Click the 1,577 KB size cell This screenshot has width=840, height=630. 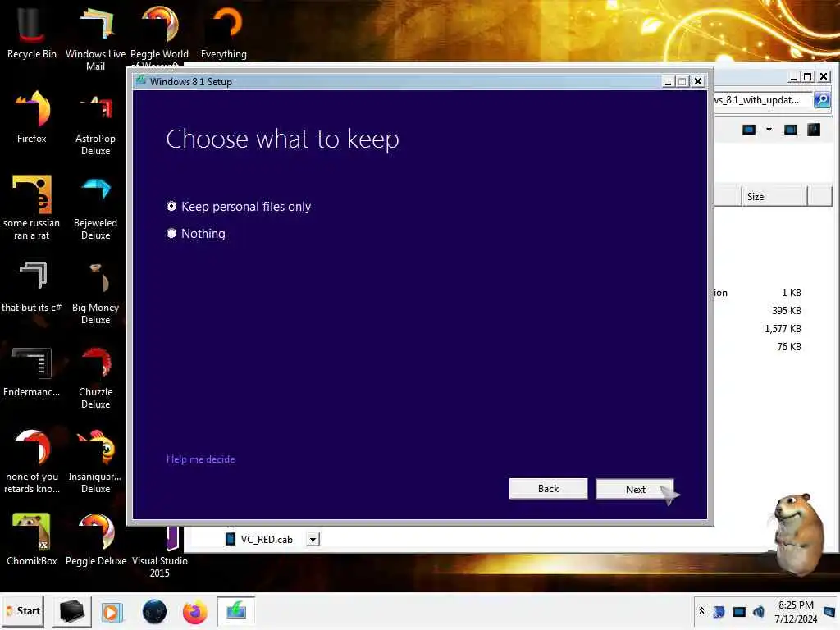coord(783,329)
